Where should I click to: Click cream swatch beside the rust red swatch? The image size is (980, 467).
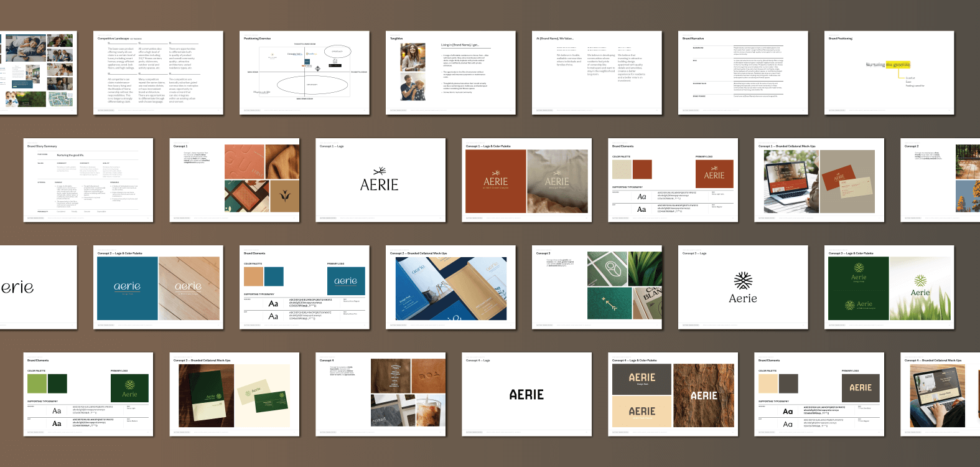pos(622,169)
